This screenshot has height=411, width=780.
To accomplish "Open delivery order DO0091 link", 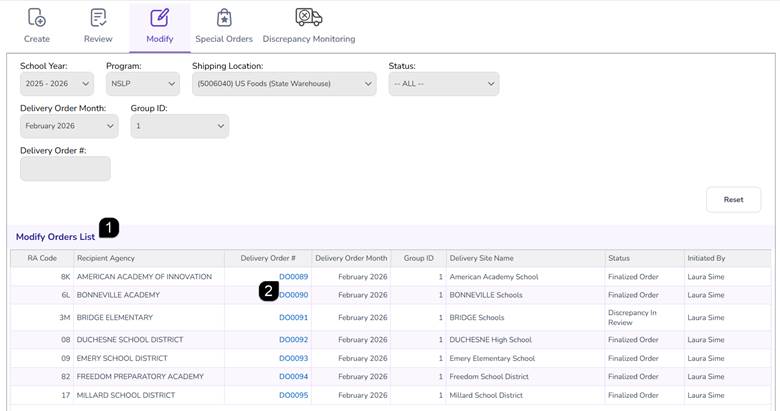I will (x=293, y=317).
